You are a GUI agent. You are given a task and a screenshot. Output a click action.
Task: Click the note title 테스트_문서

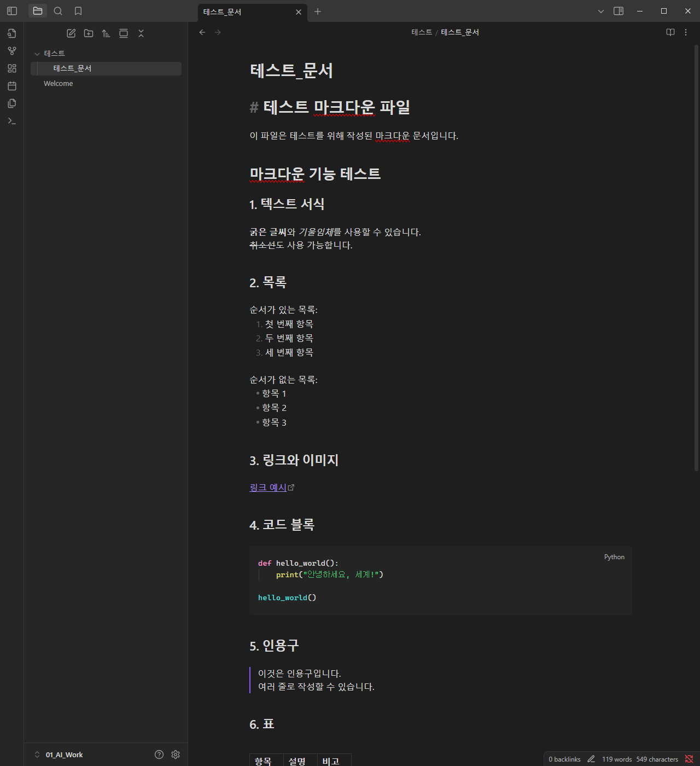[291, 71]
